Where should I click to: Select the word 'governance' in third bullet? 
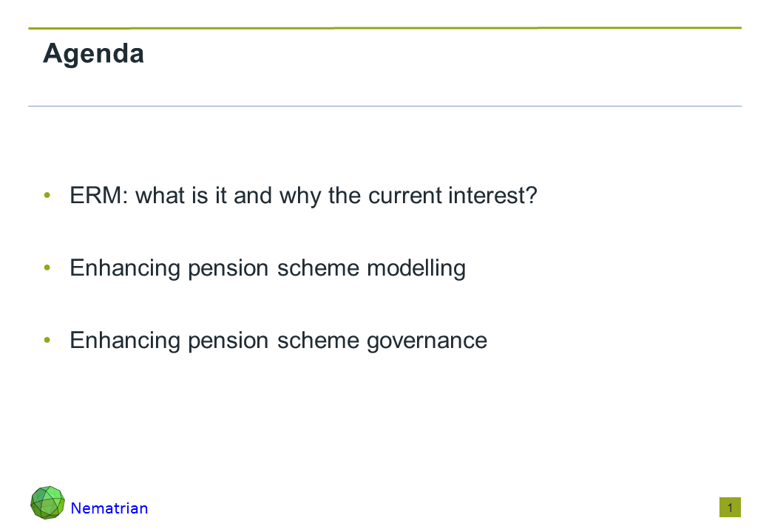(427, 340)
